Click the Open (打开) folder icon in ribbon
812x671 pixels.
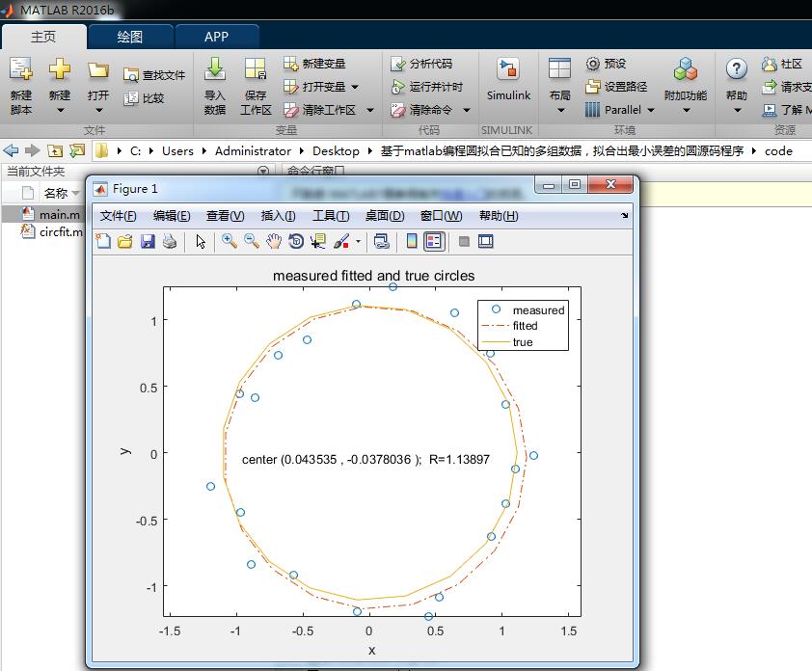point(97,69)
